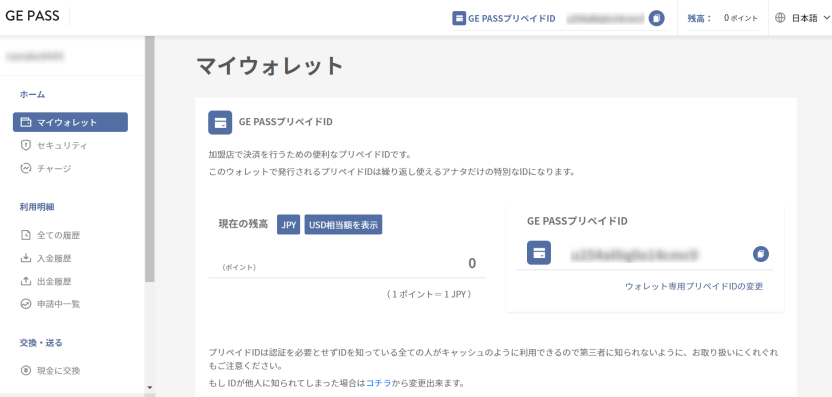Select the JPY balance button
Viewport: 832px width, 397px height.
coord(289,225)
